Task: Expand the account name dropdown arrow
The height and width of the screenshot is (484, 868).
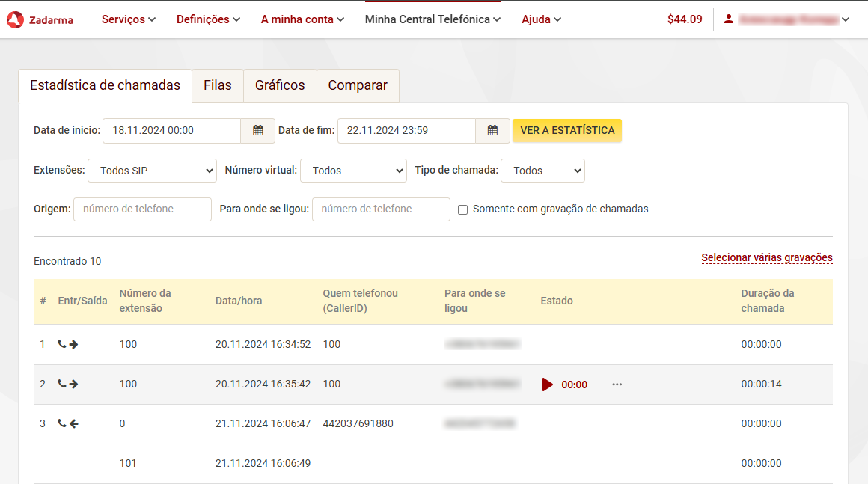Action: point(846,20)
